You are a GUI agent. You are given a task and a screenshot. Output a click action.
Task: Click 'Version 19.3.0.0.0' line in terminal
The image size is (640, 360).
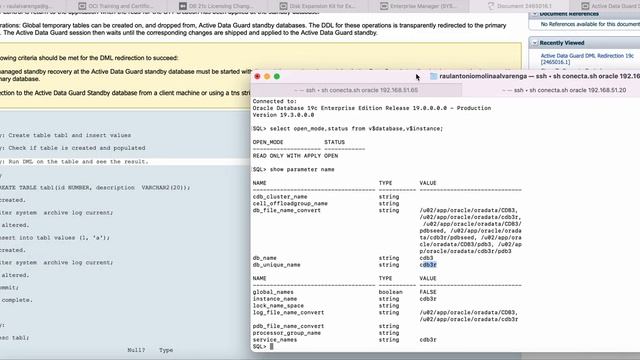[283, 115]
